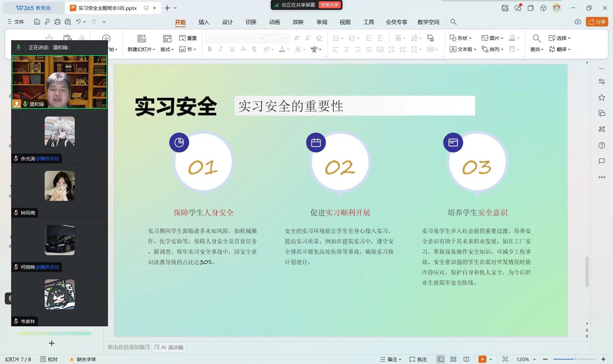The image size is (613, 364).
Task: Open the Layout (版式) dropdown
Action: point(167,49)
